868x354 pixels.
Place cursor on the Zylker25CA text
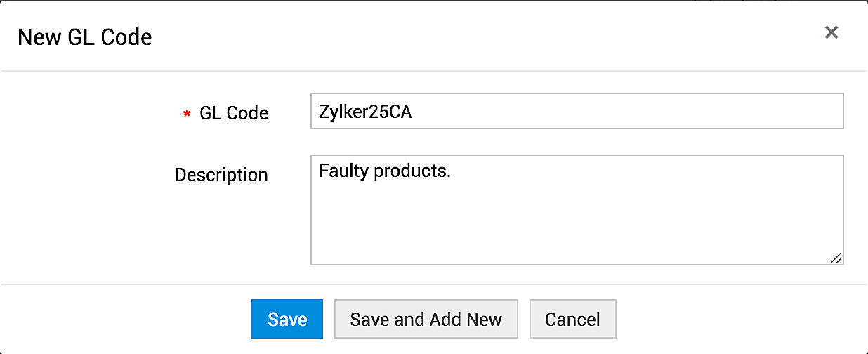(365, 112)
